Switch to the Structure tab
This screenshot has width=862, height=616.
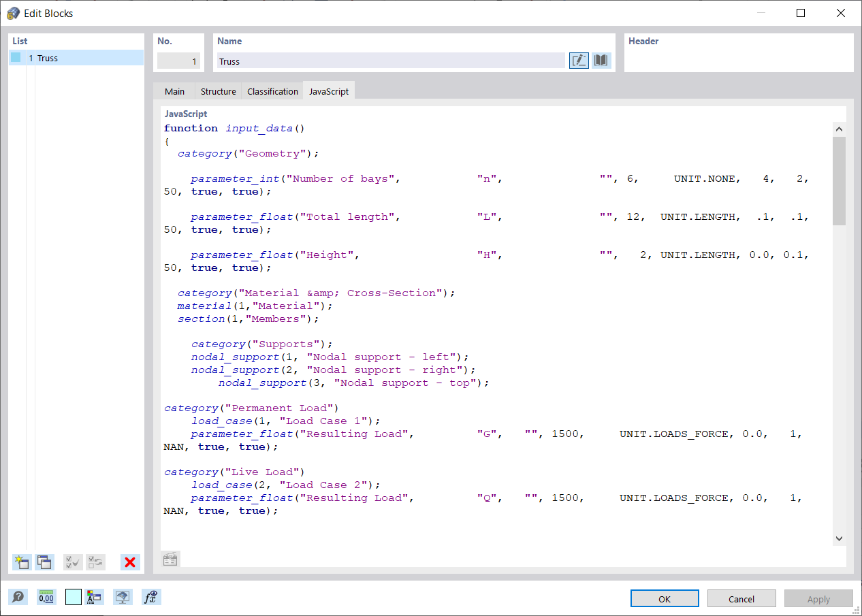click(217, 91)
